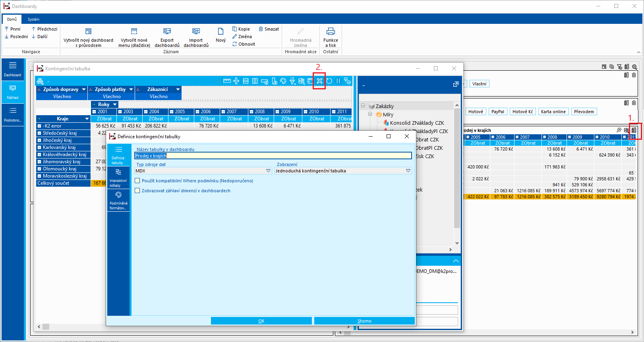Enable Použít kompatibilní Where podmínku checkbox
The width and height of the screenshot is (644, 342).
click(137, 181)
